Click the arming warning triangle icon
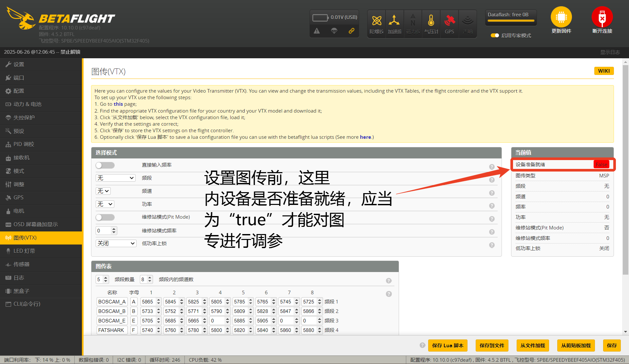The image size is (629, 364). point(317,31)
